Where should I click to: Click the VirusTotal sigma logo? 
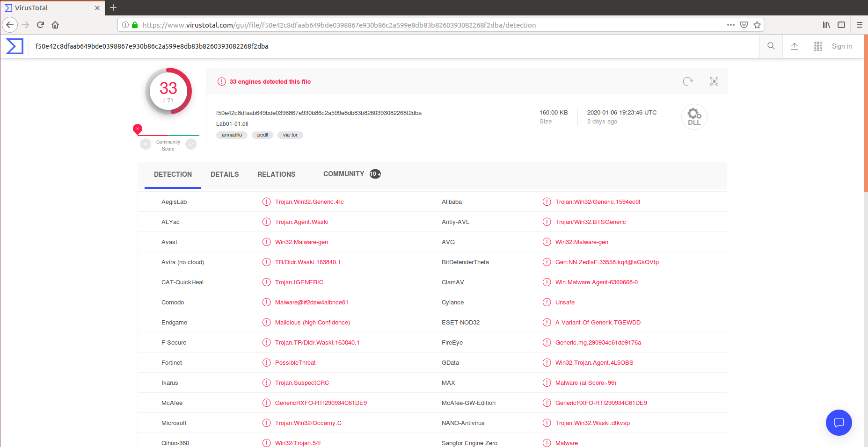click(15, 46)
